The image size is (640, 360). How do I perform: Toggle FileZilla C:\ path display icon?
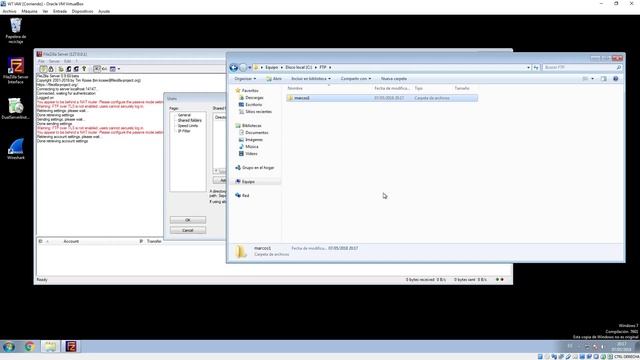point(104,69)
